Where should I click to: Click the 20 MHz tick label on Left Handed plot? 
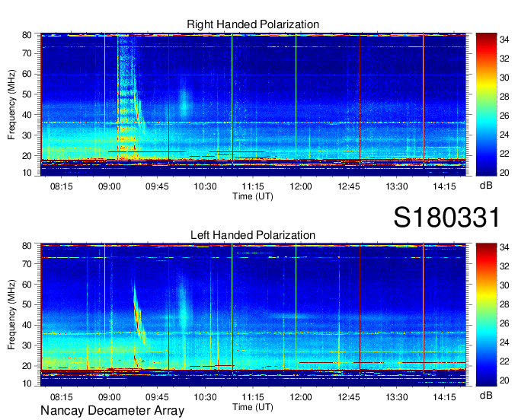[27, 366]
